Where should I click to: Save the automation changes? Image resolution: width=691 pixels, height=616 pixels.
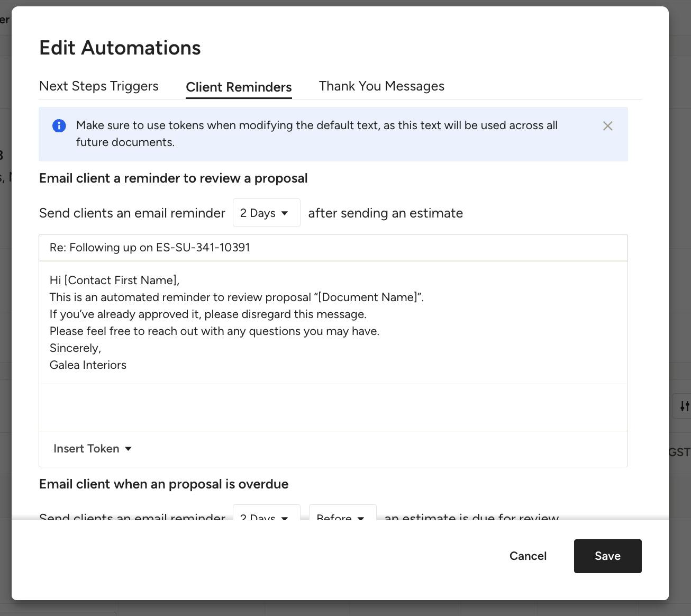tap(607, 556)
